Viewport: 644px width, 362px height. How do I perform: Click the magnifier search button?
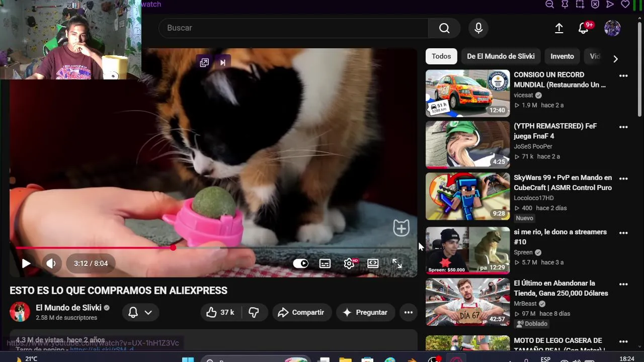click(444, 28)
